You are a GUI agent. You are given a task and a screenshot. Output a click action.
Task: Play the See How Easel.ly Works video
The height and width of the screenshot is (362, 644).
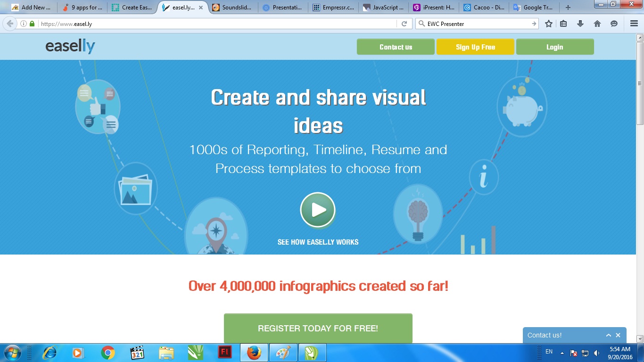pos(318,210)
